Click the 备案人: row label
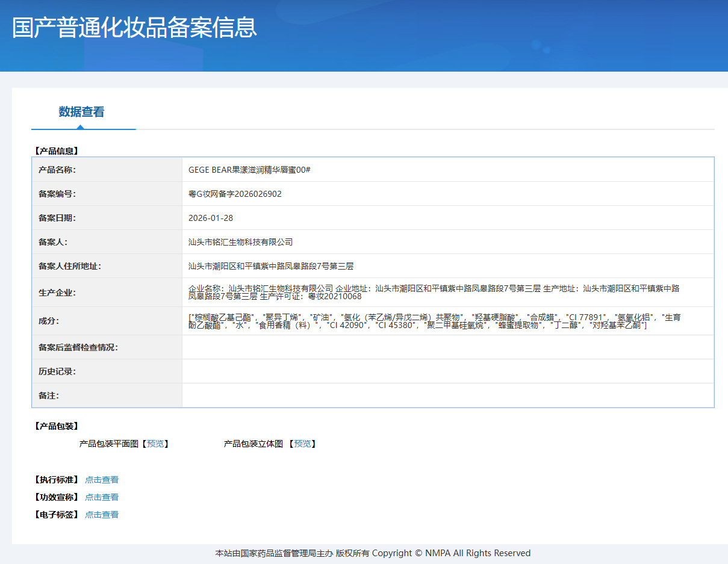 [x=53, y=242]
